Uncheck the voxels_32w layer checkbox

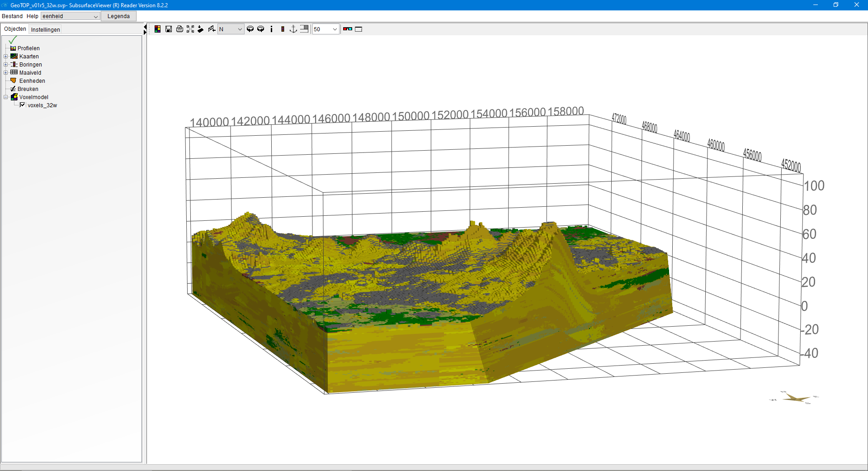(x=23, y=105)
